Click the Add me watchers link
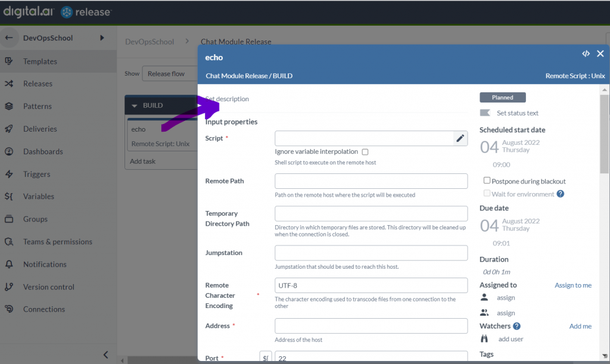 click(580, 326)
